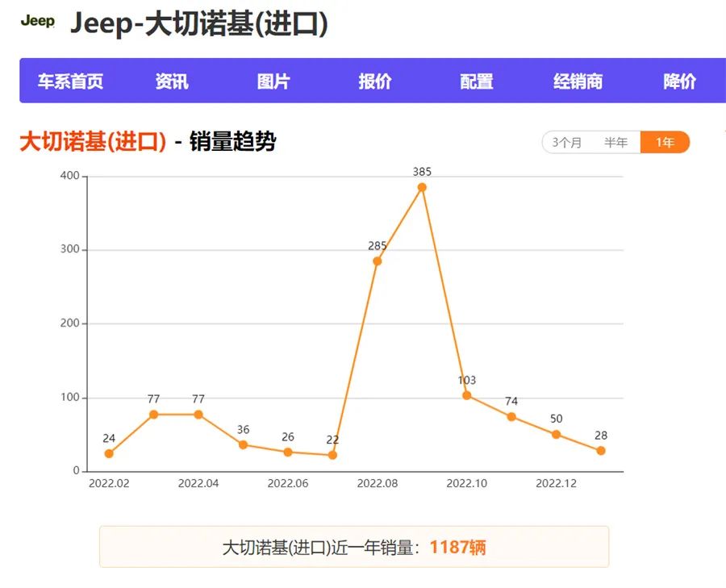Switch to the 配置 specs tab
The image size is (726, 588).
[x=477, y=81]
